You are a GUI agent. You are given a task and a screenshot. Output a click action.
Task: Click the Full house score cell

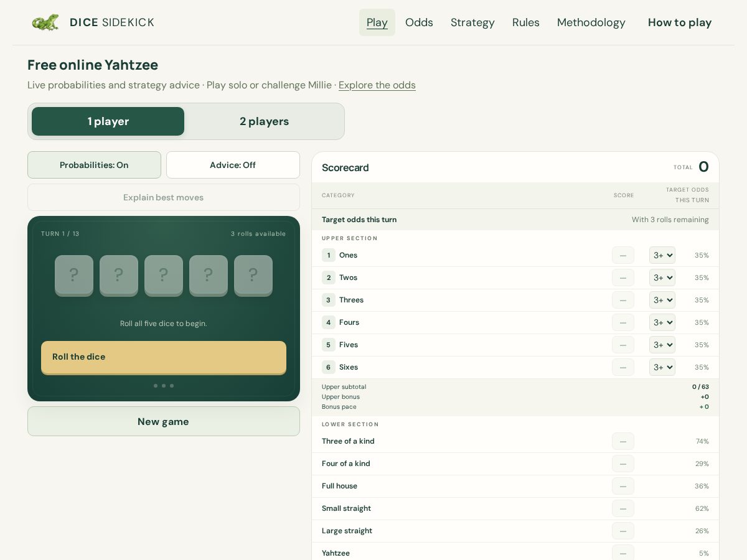click(623, 486)
